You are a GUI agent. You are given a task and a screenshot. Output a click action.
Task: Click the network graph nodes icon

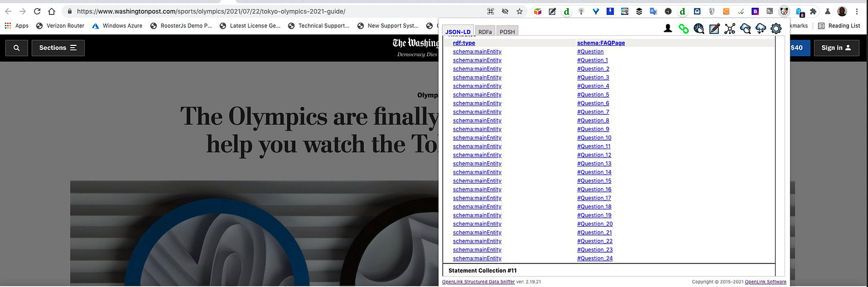(x=730, y=28)
